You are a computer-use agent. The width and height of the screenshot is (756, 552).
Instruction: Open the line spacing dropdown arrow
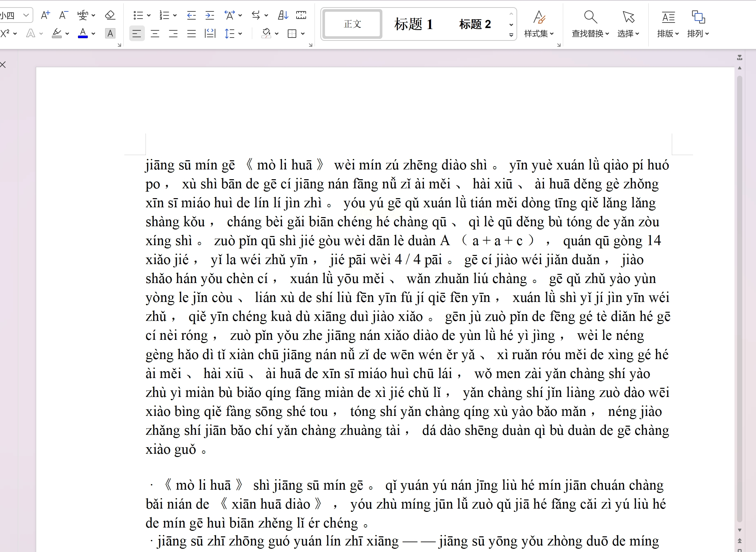(x=240, y=33)
